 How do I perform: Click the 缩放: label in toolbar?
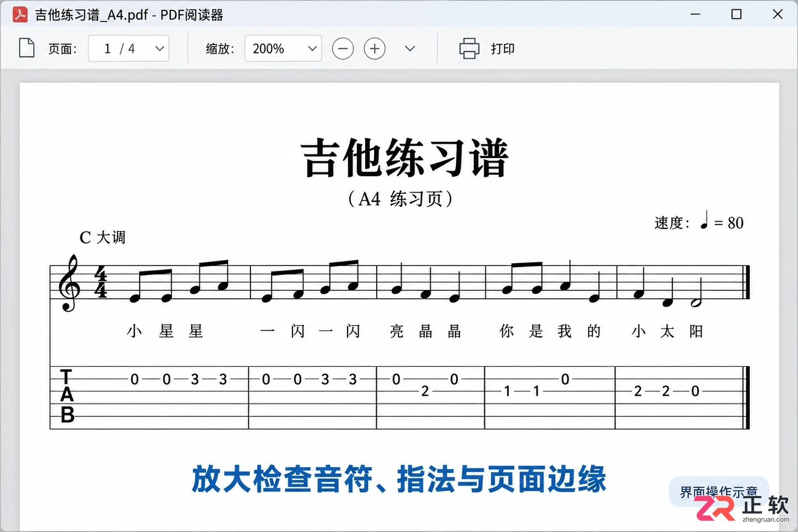pos(220,49)
